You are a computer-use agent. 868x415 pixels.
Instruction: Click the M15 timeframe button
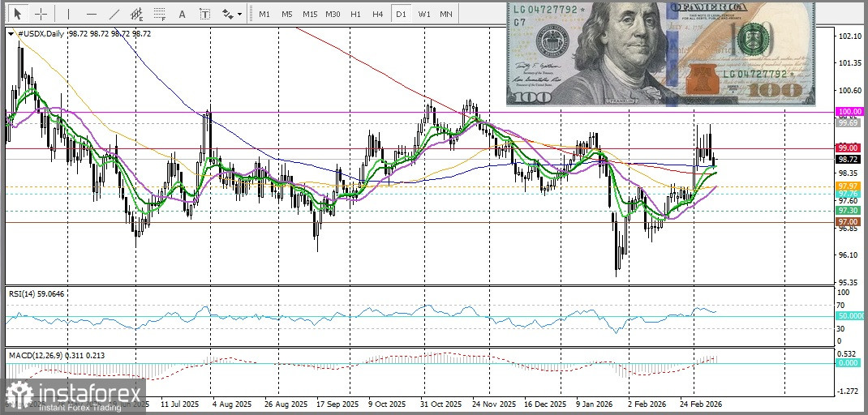tap(310, 14)
